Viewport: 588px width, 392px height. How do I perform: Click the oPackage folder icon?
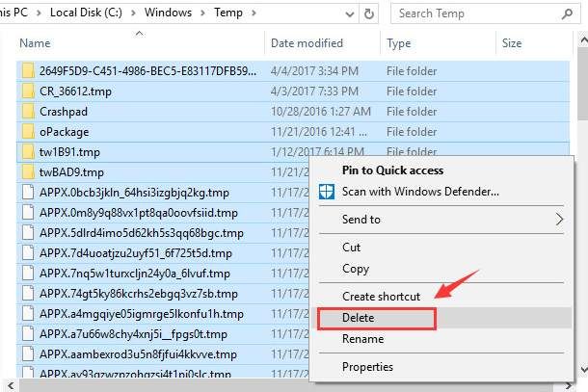coord(27,131)
